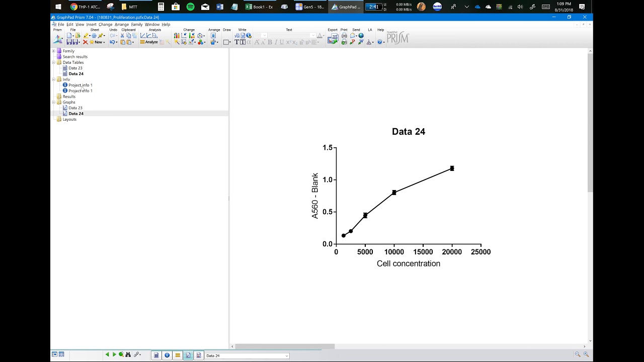The height and width of the screenshot is (362, 644).
Task: Collapse the Info tree node
Action: (53, 79)
